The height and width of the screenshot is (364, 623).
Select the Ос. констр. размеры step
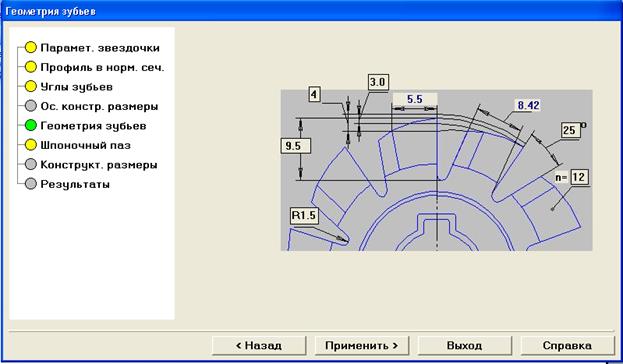[x=99, y=106]
